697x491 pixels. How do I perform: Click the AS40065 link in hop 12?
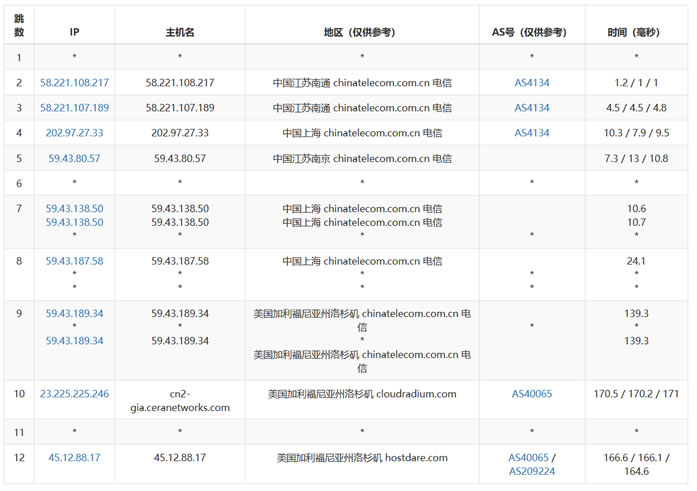[x=528, y=458]
